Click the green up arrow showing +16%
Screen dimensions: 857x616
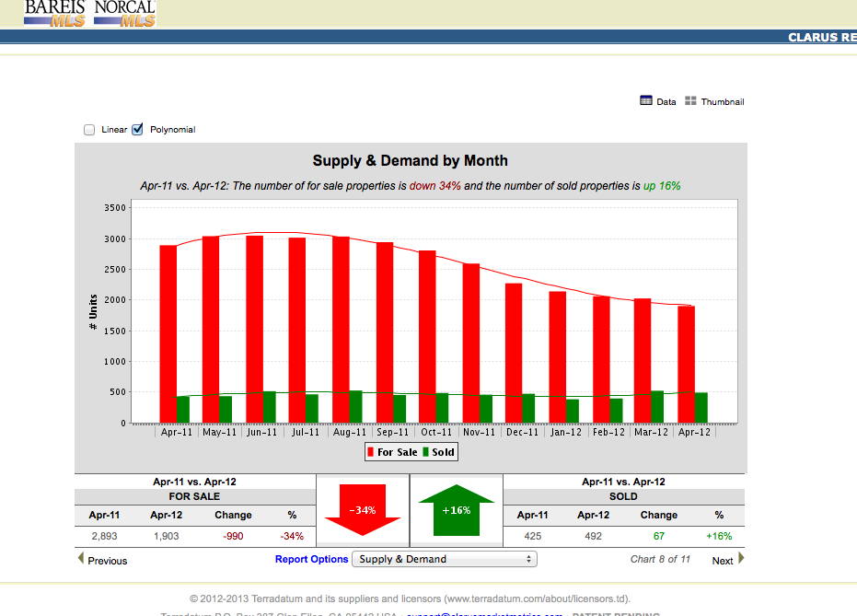coord(457,509)
